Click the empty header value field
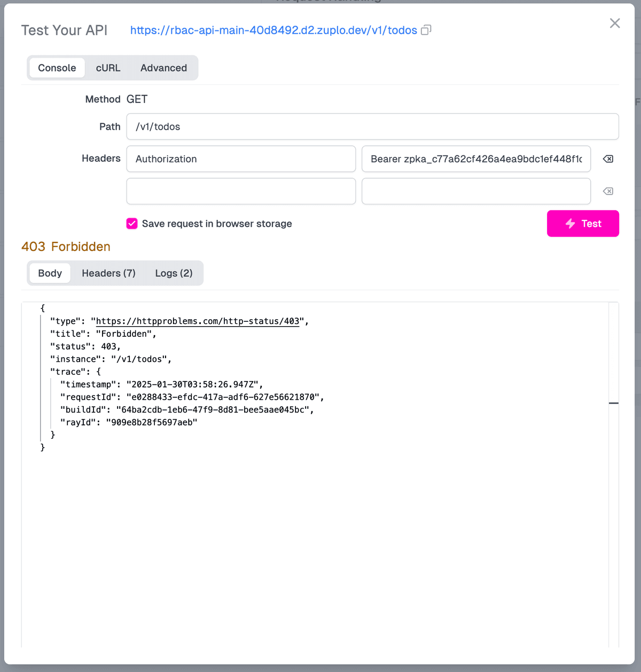 [x=476, y=192]
